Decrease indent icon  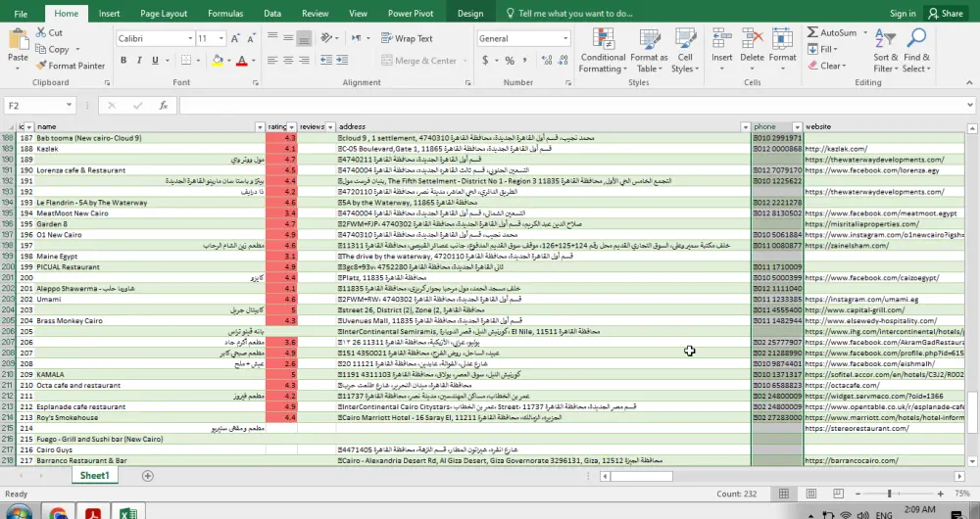point(326,60)
